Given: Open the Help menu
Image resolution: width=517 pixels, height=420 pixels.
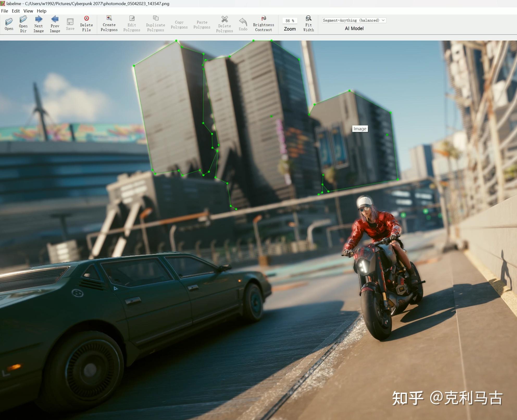Looking at the screenshot, I should tap(41, 11).
